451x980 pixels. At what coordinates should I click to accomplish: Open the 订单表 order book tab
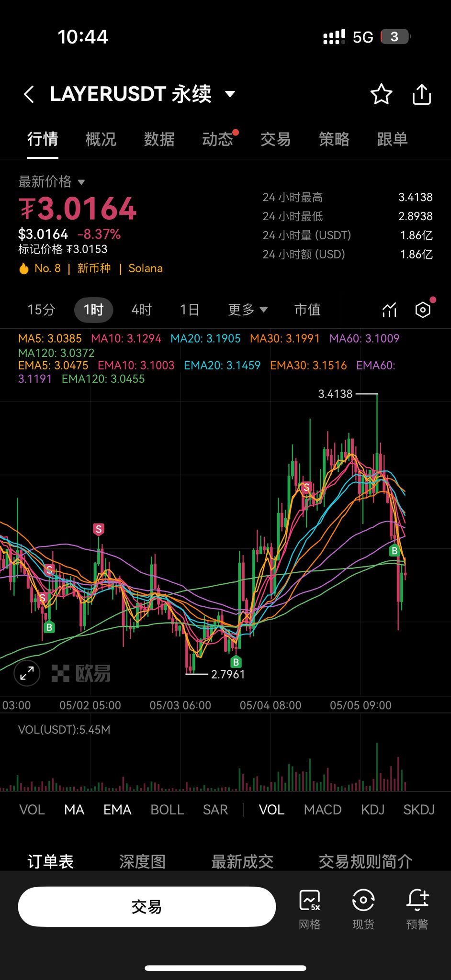(50, 861)
